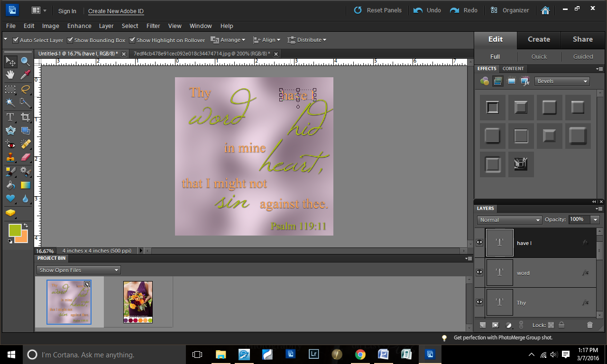
Task: Activate the Paint Bucket tool
Action: coord(10,185)
